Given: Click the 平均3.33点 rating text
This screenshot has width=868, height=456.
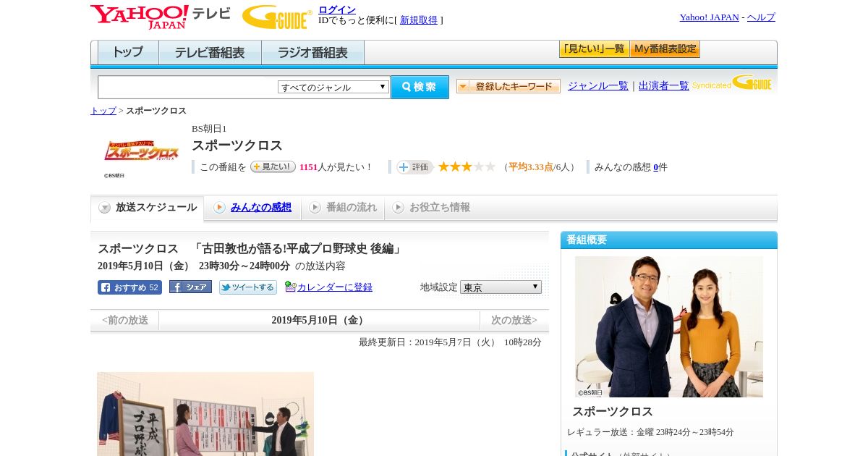Looking at the screenshot, I should [x=531, y=167].
